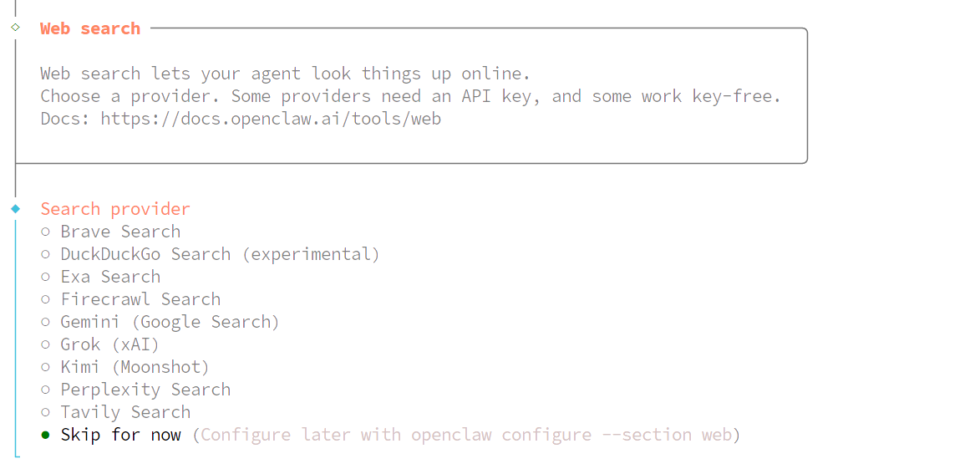Viewport: 980px width, 469px height.
Task: Click the 'Docs:' label before the URL
Action: [x=65, y=119]
